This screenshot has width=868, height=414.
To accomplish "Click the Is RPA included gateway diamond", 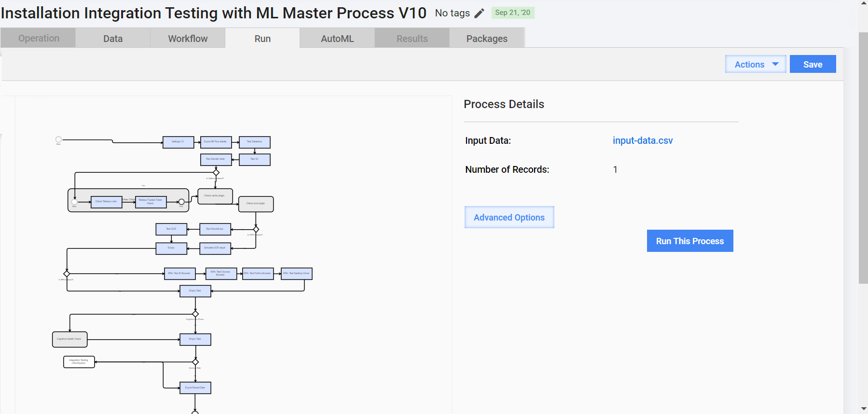I will (67, 274).
